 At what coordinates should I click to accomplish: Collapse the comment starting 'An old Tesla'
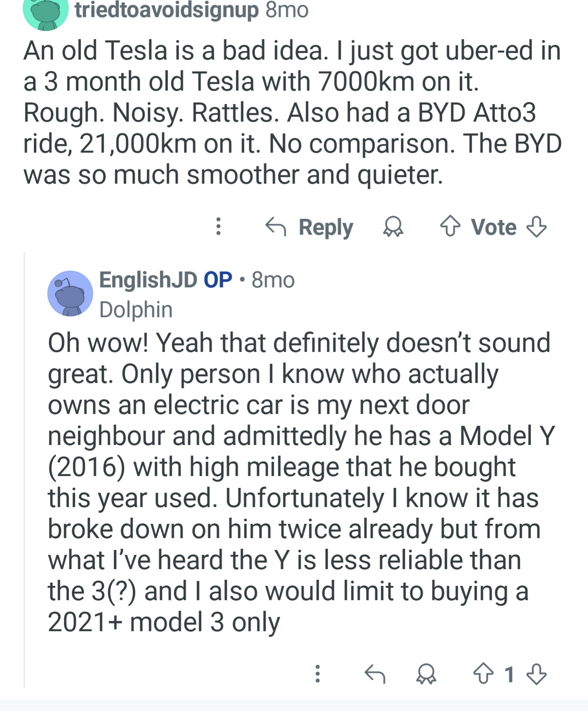click(x=292, y=112)
